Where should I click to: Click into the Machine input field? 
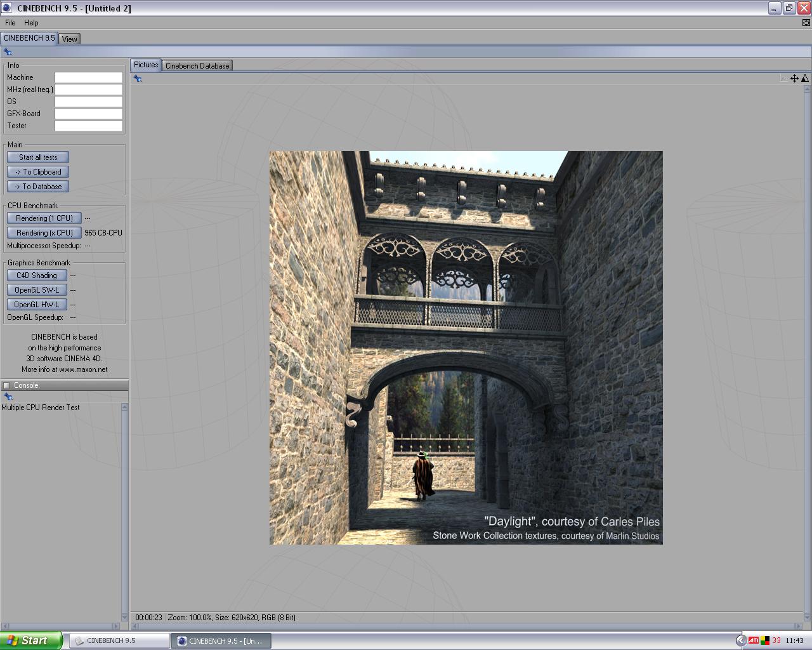tap(88, 77)
